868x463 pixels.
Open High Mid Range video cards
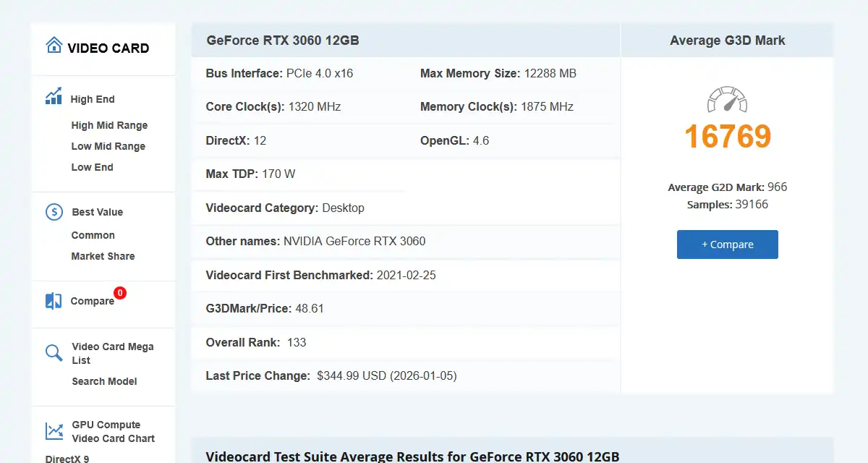point(109,125)
